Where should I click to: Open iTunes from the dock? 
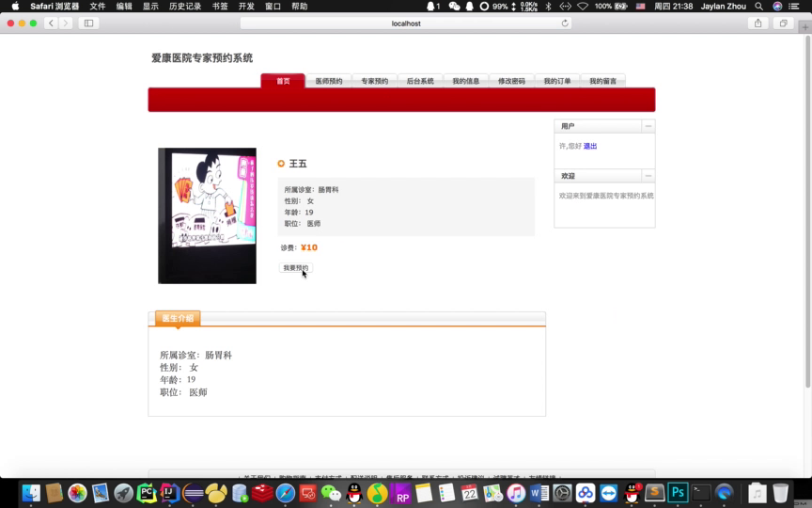click(516, 493)
